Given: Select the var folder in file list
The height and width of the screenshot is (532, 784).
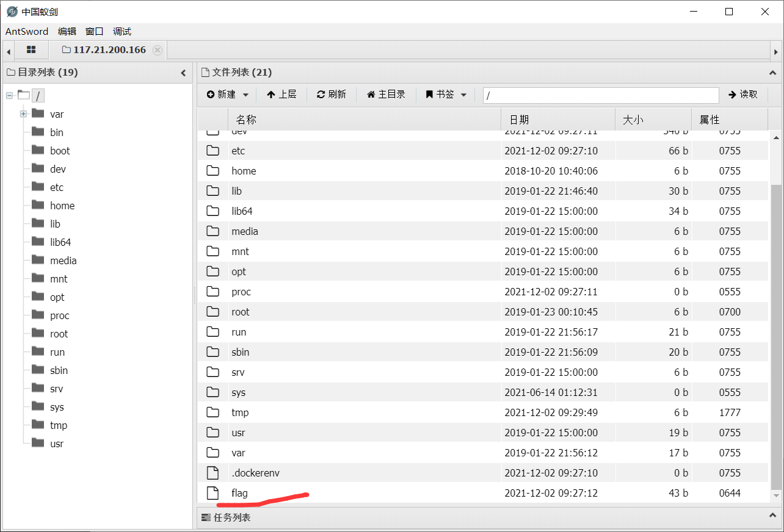Looking at the screenshot, I should [238, 453].
